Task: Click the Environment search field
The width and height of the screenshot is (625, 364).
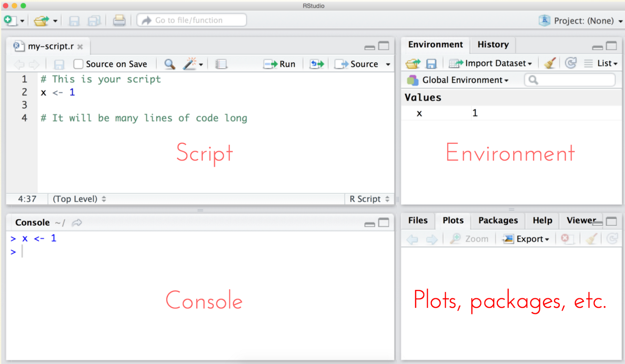Action: point(570,80)
